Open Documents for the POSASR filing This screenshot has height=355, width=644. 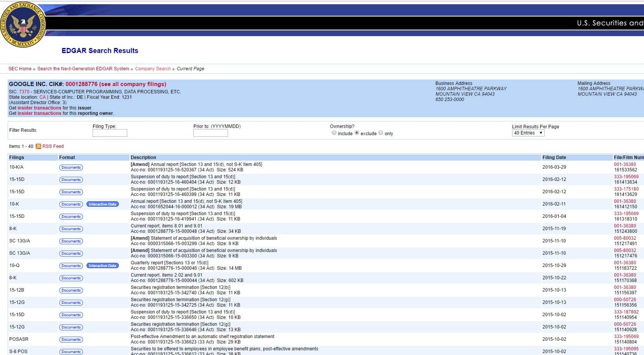(x=71, y=340)
